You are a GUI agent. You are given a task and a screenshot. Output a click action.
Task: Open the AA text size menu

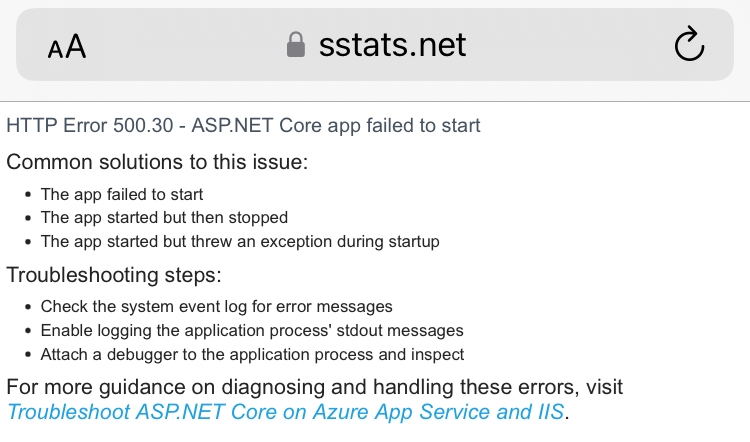coord(67,46)
